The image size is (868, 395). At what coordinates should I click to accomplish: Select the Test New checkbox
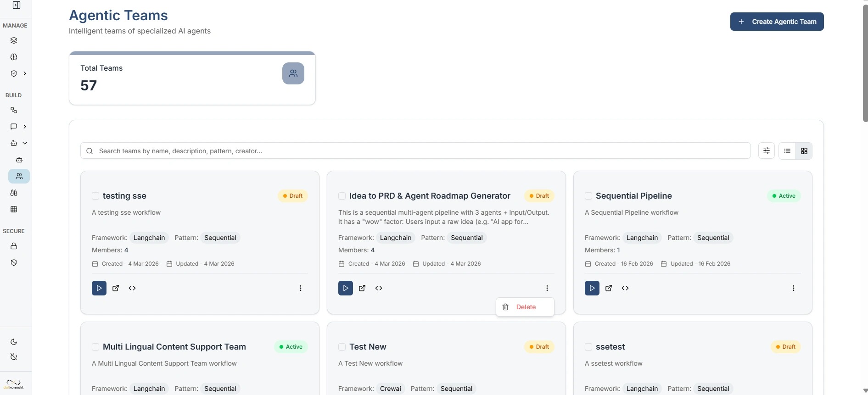point(342,347)
